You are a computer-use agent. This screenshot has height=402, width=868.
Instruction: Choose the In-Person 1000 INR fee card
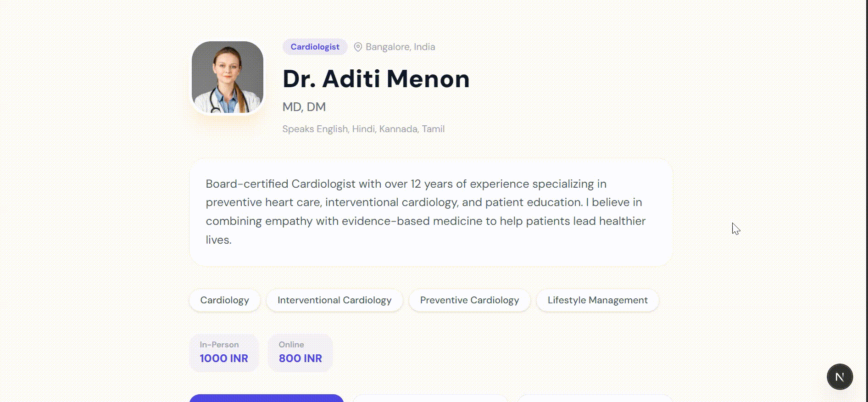224,352
